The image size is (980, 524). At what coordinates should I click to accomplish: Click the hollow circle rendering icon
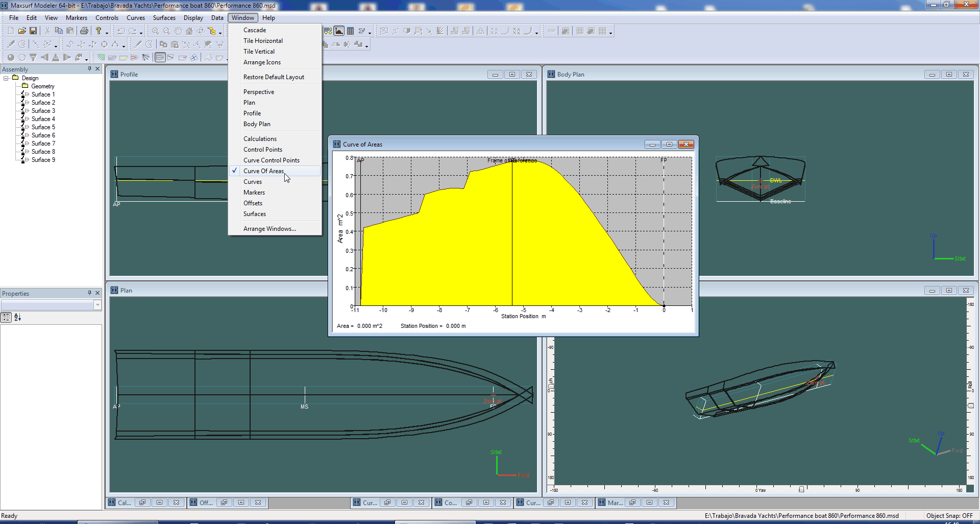(x=22, y=58)
